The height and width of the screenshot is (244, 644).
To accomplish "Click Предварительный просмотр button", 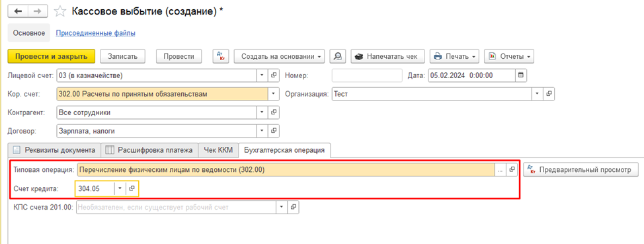I will pos(581,169).
